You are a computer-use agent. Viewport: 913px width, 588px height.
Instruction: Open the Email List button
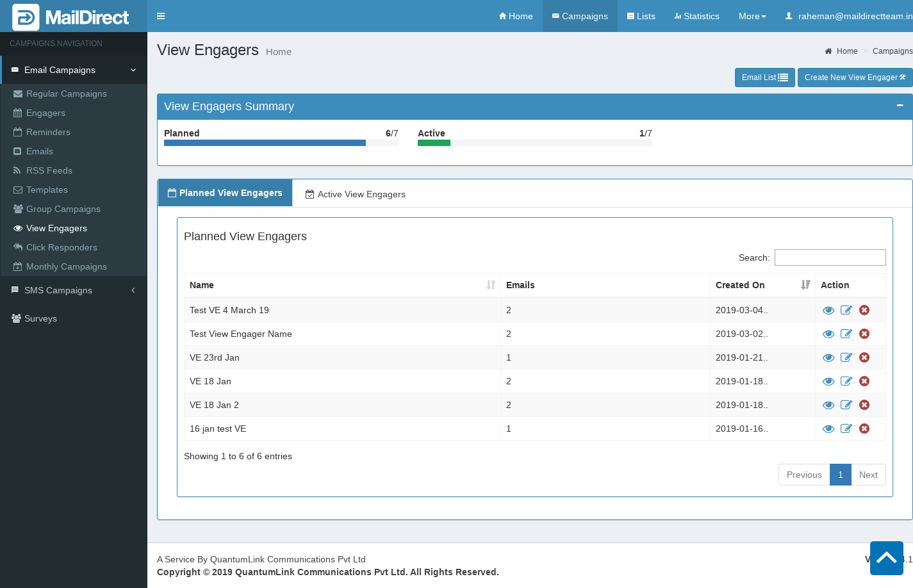[764, 78]
